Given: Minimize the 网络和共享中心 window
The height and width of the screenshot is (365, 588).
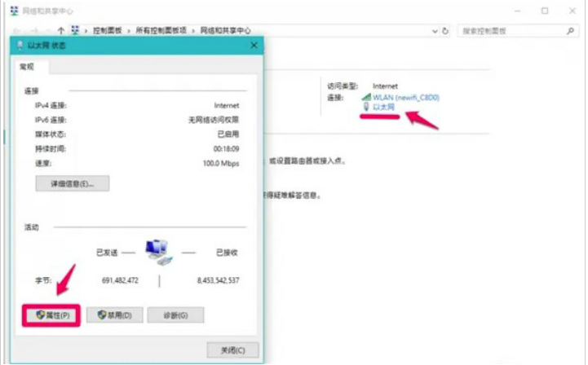Looking at the screenshot, I should [x=518, y=11].
